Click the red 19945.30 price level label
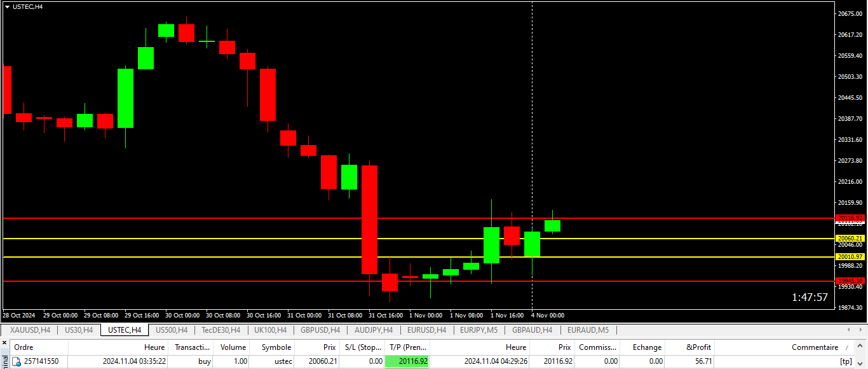868x369 pixels. coord(850,281)
